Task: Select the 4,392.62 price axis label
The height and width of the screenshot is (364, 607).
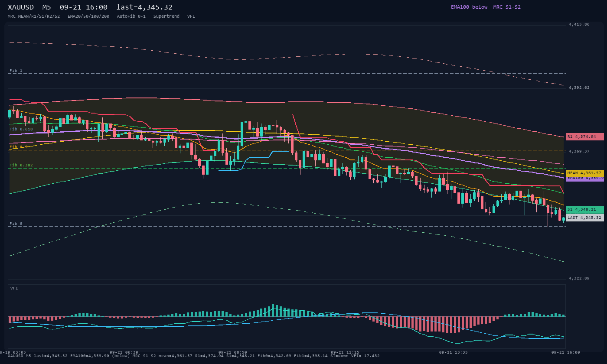Action: pyautogui.click(x=579, y=88)
